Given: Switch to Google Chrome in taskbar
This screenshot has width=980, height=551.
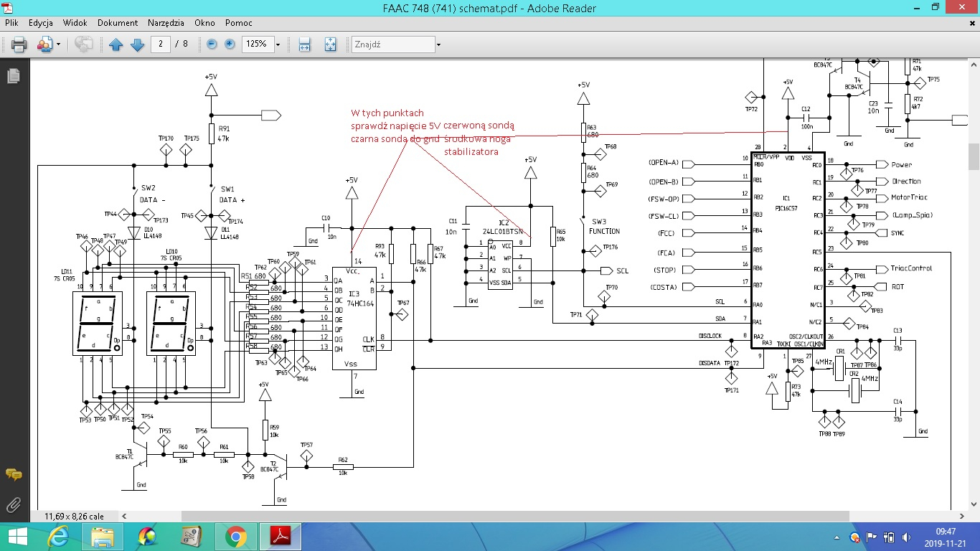Looking at the screenshot, I should (235, 537).
